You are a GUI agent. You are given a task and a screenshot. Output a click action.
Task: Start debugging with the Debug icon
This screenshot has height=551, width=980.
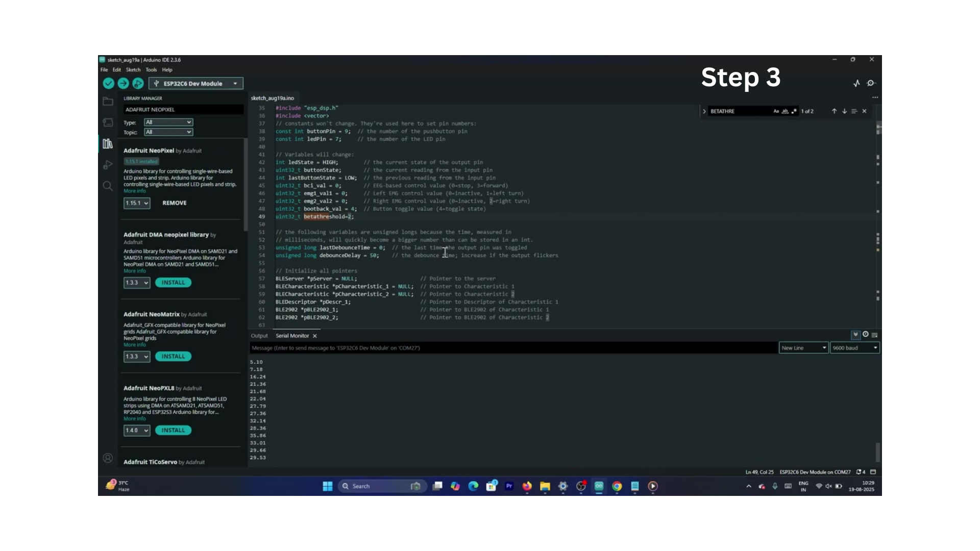[138, 83]
